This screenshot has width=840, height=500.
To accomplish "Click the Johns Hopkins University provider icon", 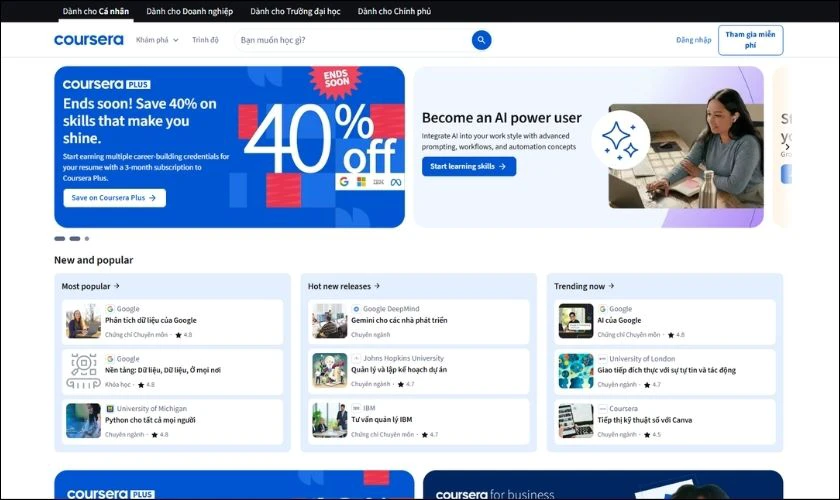I will 356,358.
